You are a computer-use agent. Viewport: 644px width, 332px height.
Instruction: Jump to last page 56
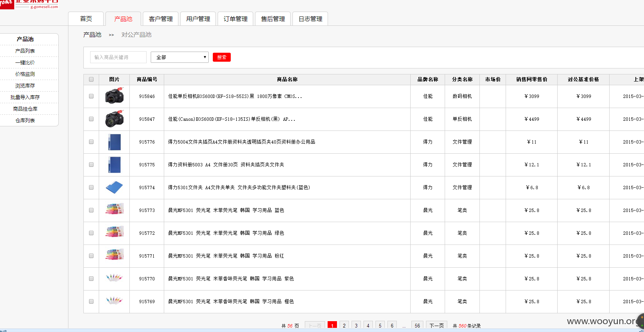coord(417,325)
